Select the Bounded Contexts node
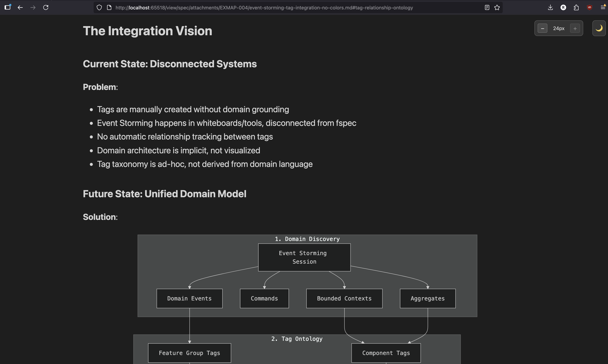Screen dimensions: 608x364 (x=344, y=298)
